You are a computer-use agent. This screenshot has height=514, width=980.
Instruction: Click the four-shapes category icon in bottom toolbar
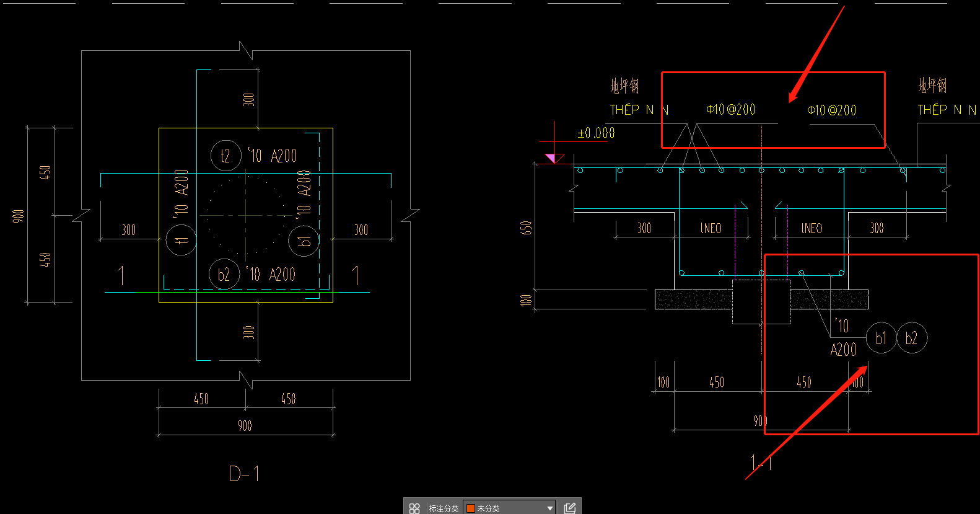[x=414, y=508]
